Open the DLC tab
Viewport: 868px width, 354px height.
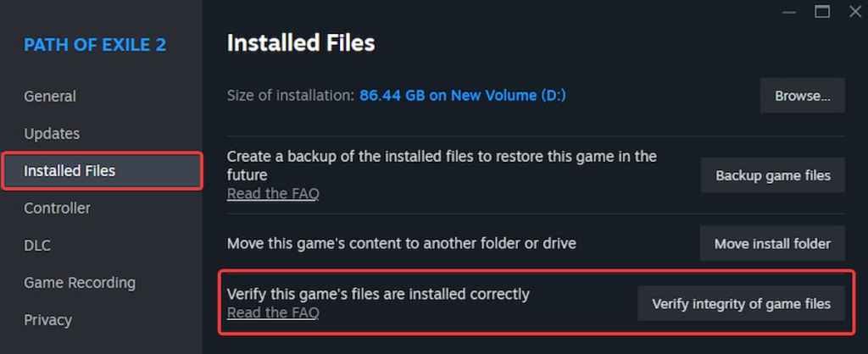(37, 246)
